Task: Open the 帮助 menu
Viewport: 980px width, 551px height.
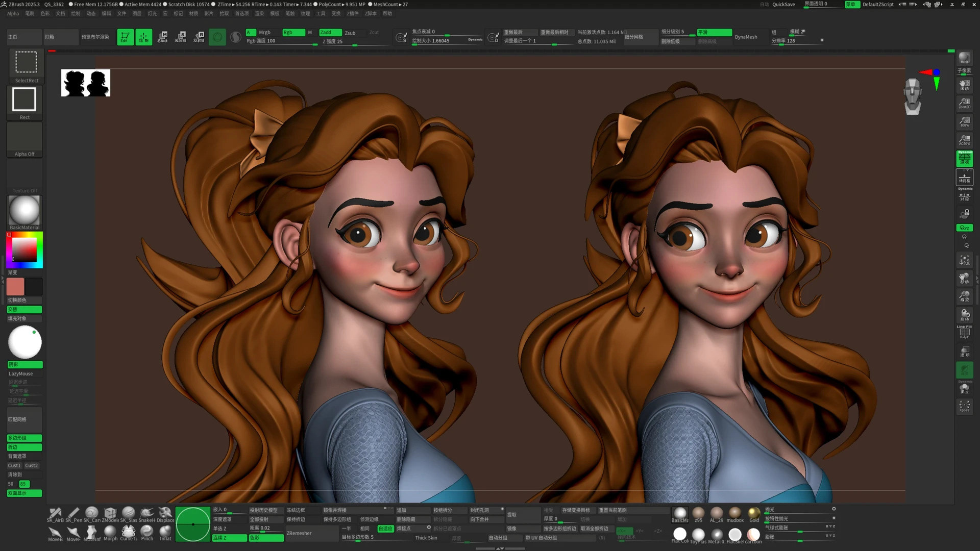Action: click(x=387, y=14)
